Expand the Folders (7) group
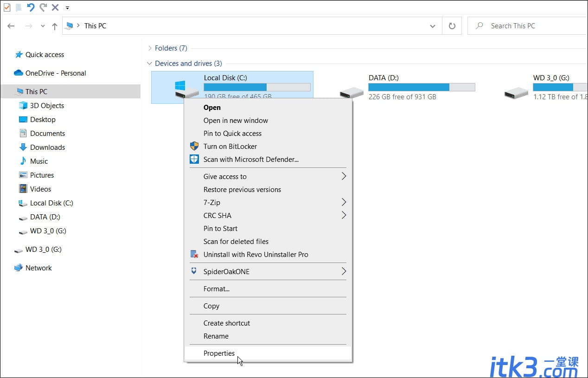 click(x=150, y=48)
